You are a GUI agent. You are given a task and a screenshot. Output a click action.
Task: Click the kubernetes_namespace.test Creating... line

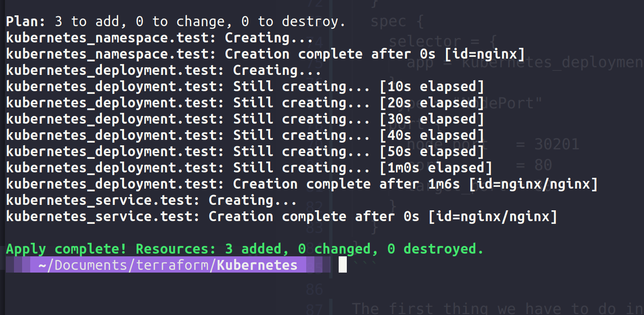tap(159, 37)
